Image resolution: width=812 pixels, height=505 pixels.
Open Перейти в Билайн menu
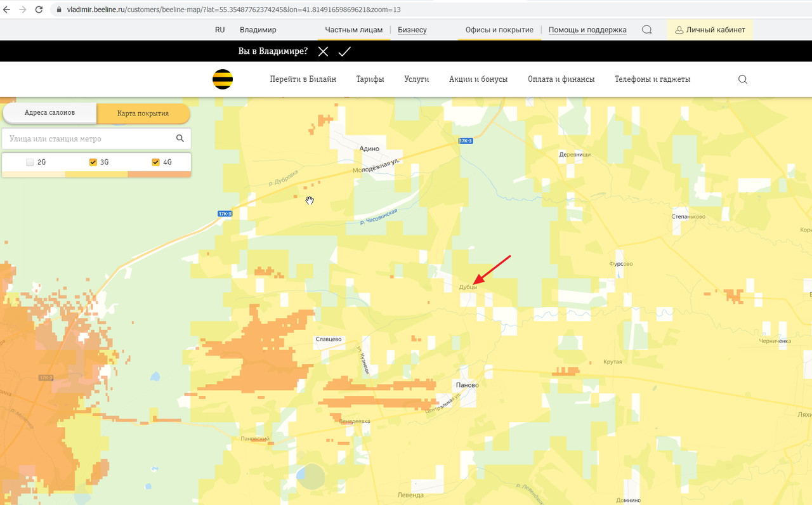pyautogui.click(x=303, y=79)
